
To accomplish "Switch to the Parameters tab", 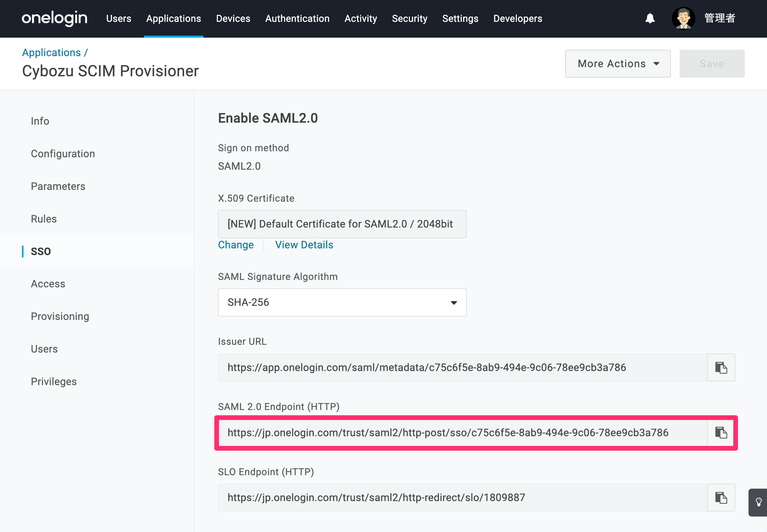I will [58, 186].
